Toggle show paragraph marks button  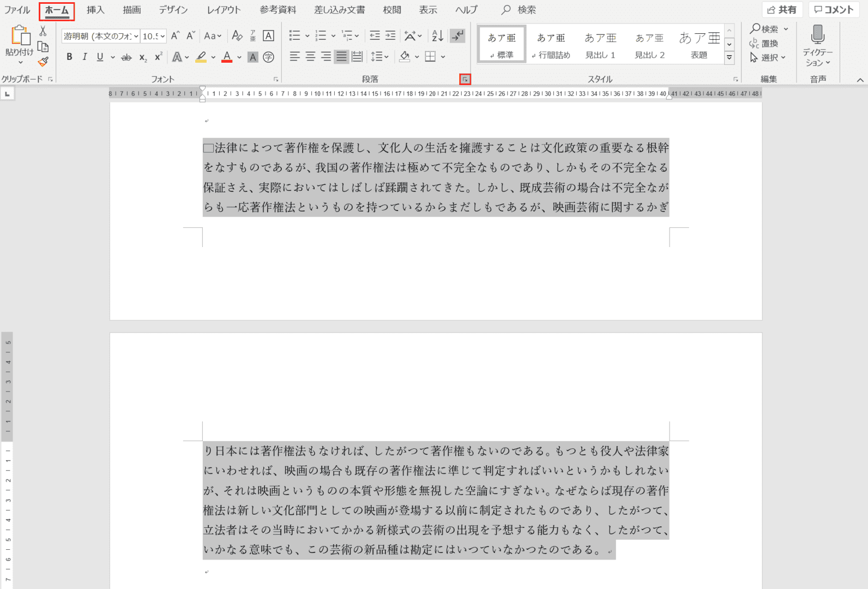457,36
